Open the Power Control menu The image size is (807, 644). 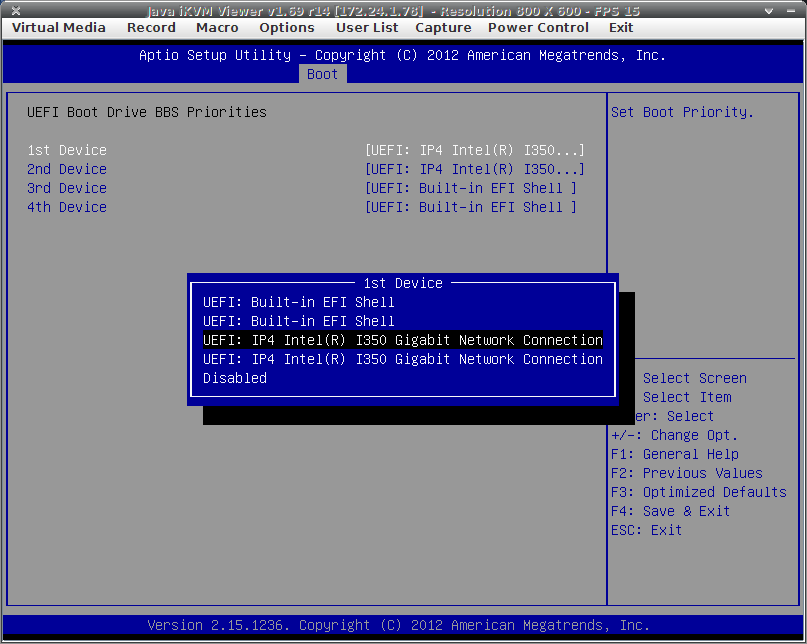point(538,28)
